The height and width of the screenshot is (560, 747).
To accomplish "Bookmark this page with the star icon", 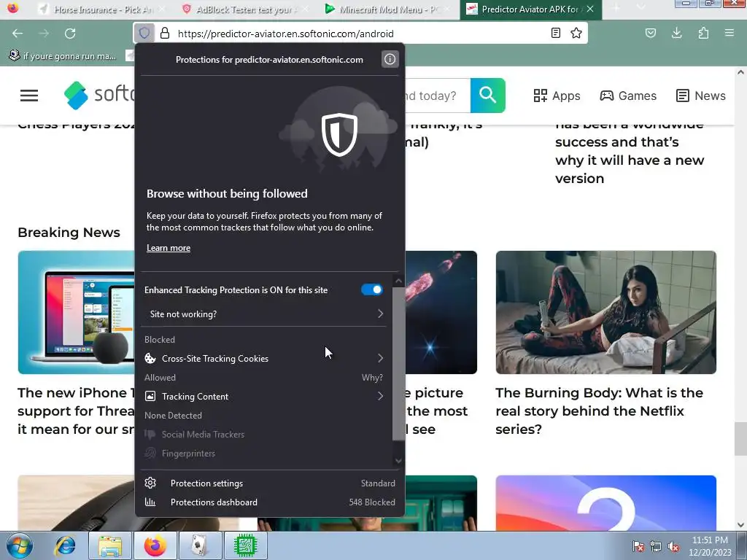I will pos(576,34).
